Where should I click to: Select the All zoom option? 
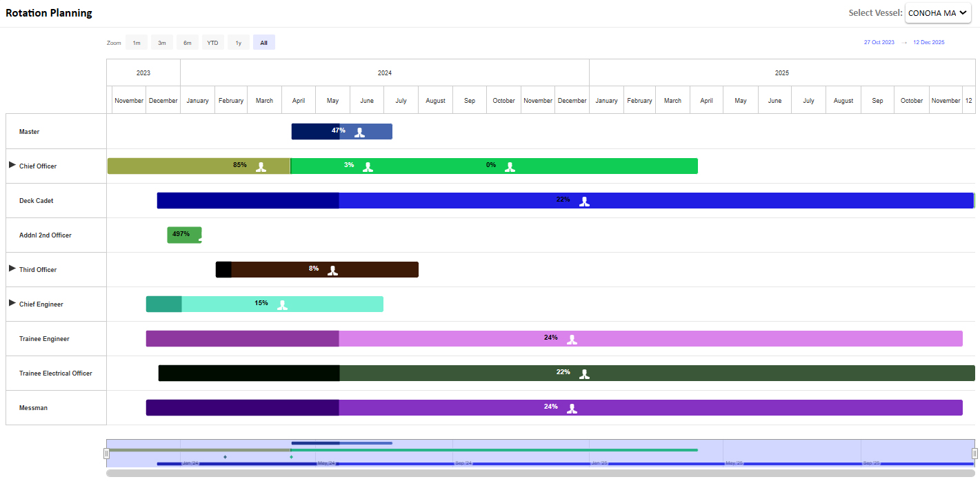[x=263, y=43]
